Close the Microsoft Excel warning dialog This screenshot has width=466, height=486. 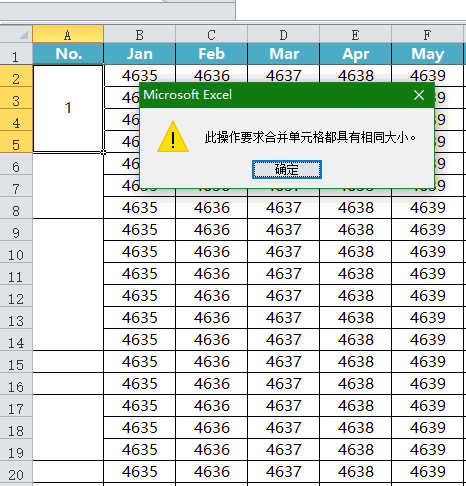(419, 95)
